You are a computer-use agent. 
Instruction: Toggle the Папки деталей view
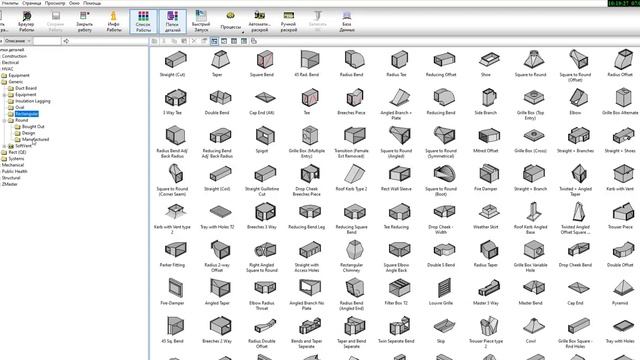coord(173,21)
